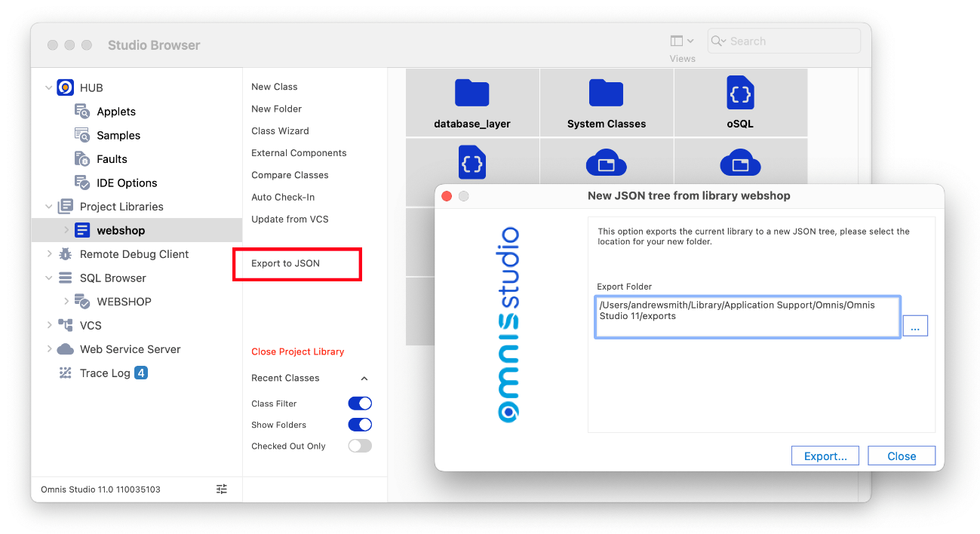Expand the Remote Debug Client node
Screen dimensions: 980x534
(x=49, y=254)
